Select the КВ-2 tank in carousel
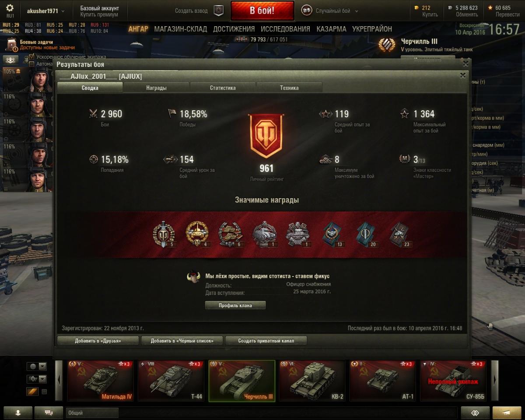 coord(312,381)
